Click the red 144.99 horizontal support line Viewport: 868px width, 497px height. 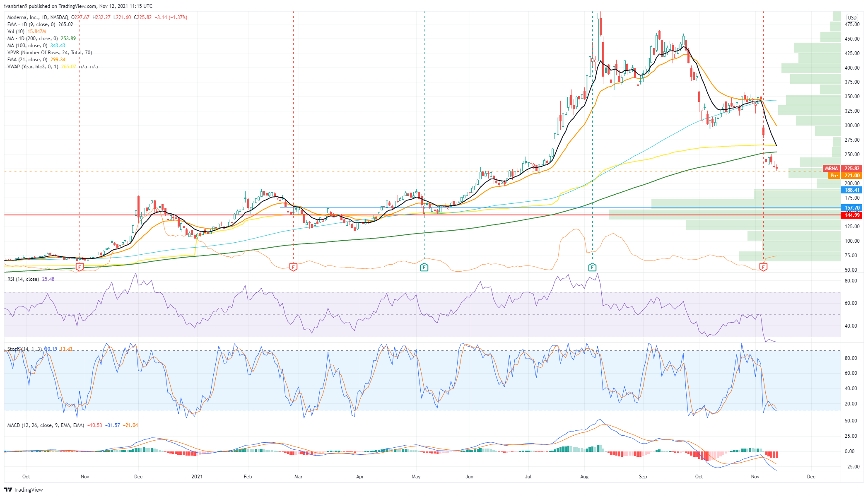point(422,215)
